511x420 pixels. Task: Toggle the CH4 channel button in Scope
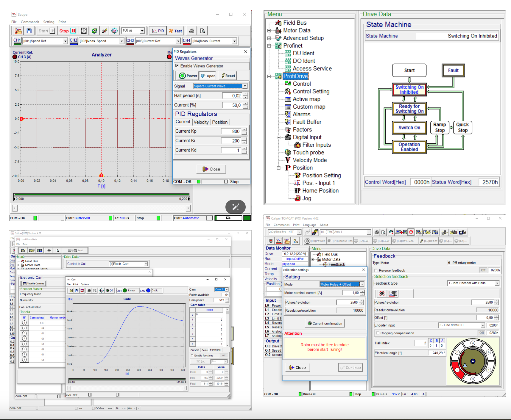click(187, 41)
